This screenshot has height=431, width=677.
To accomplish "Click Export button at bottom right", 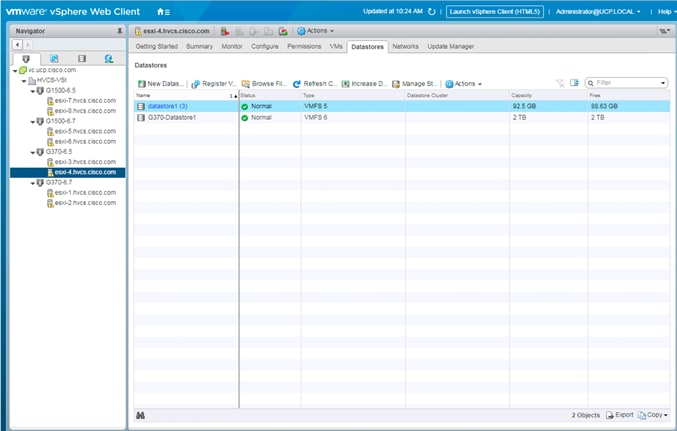I will (x=620, y=415).
